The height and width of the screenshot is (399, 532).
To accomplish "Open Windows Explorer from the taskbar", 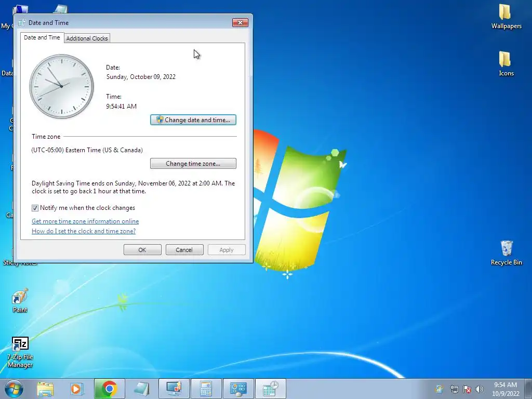I will coord(45,389).
